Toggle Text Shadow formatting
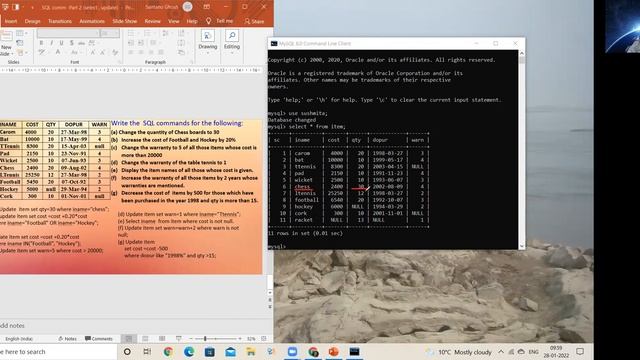The image size is (640, 360). tap(71, 43)
